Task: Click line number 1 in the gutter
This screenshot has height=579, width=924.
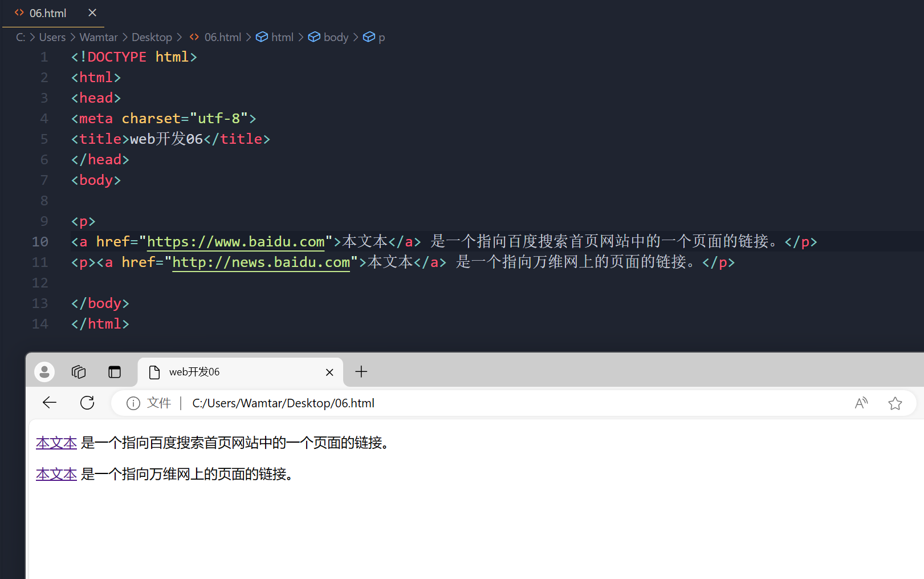Action: point(44,57)
